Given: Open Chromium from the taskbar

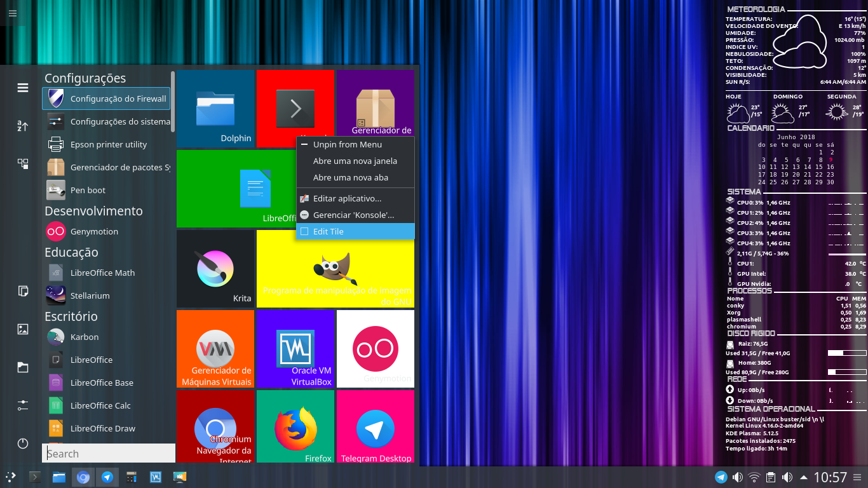Looking at the screenshot, I should coord(83,477).
